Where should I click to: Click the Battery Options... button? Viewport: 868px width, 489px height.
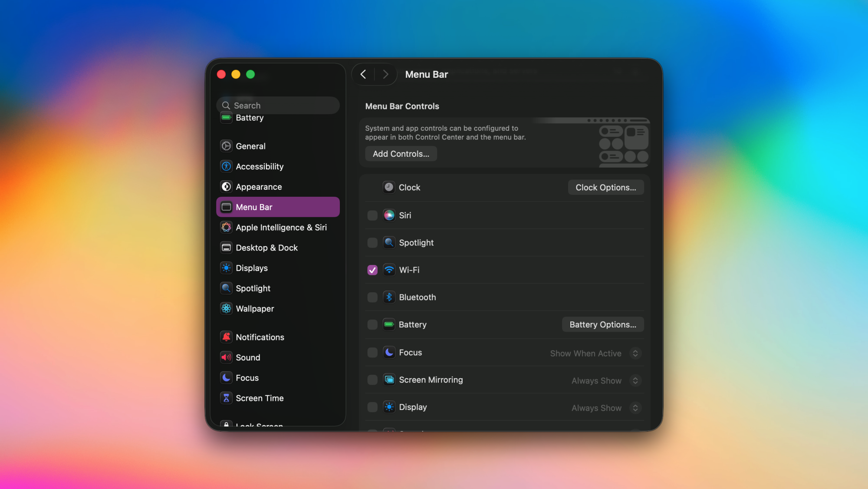click(602, 324)
